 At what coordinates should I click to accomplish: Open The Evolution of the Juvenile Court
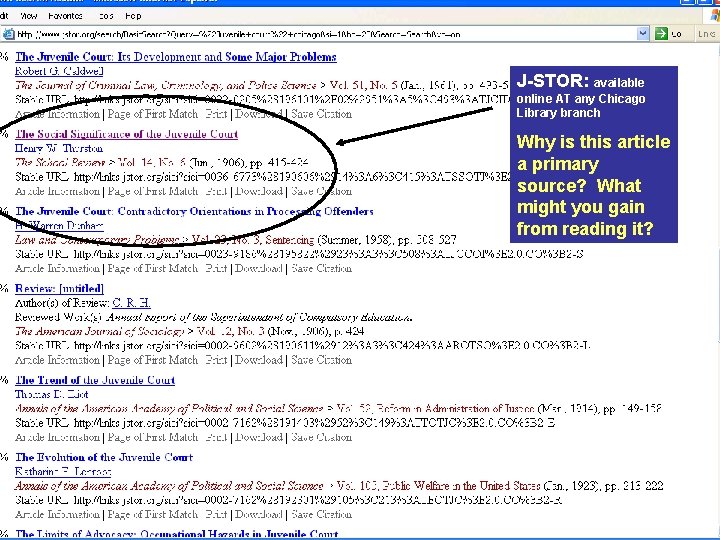tap(104, 457)
